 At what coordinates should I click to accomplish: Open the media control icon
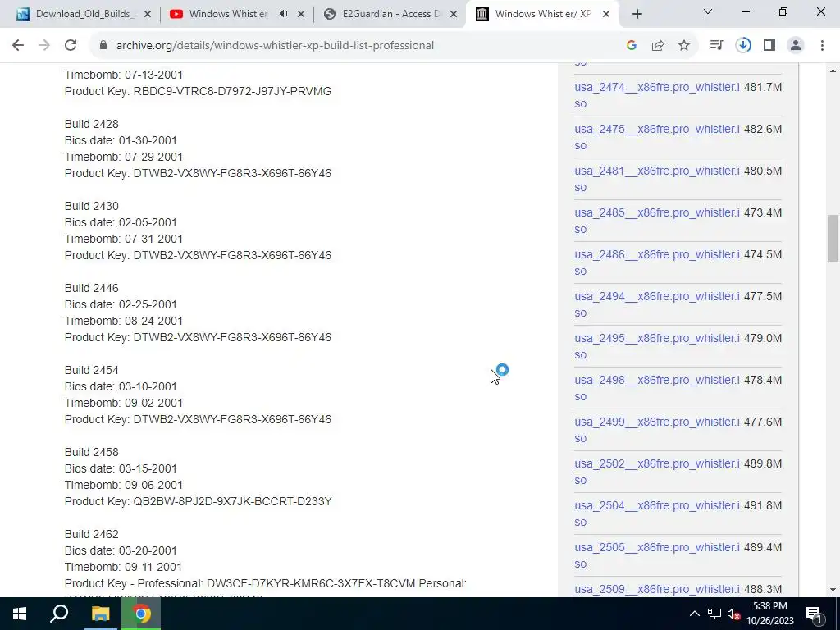pyautogui.click(x=716, y=46)
